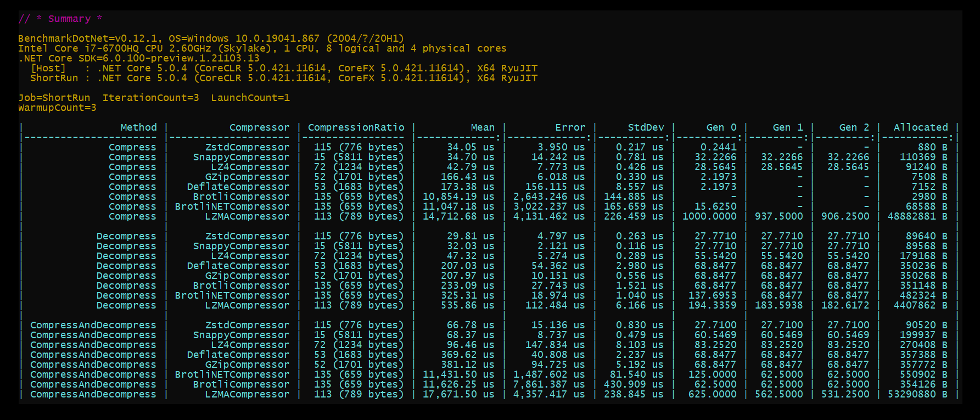
Task: Click allocated value '48882881 B'
Action: click(x=917, y=216)
